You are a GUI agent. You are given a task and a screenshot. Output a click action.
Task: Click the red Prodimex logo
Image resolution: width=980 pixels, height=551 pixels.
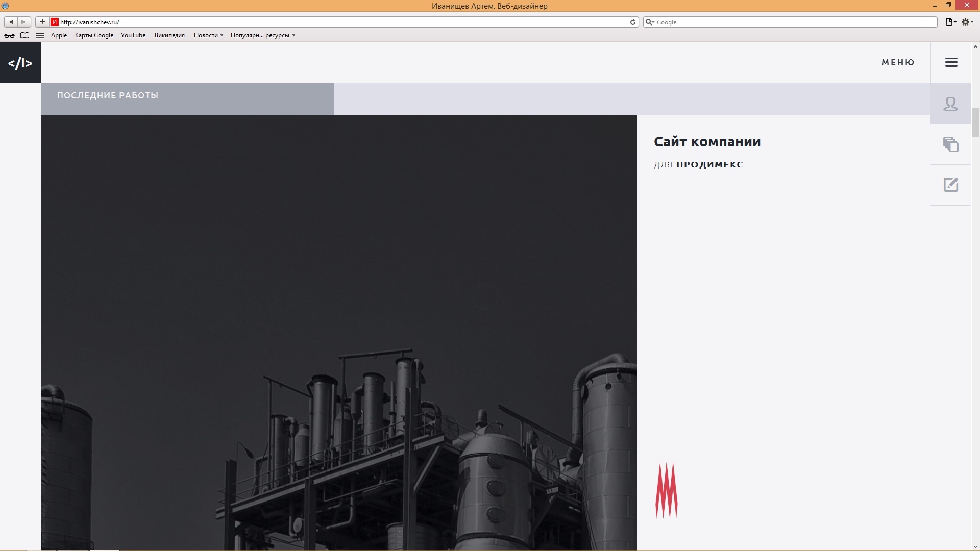pos(666,490)
